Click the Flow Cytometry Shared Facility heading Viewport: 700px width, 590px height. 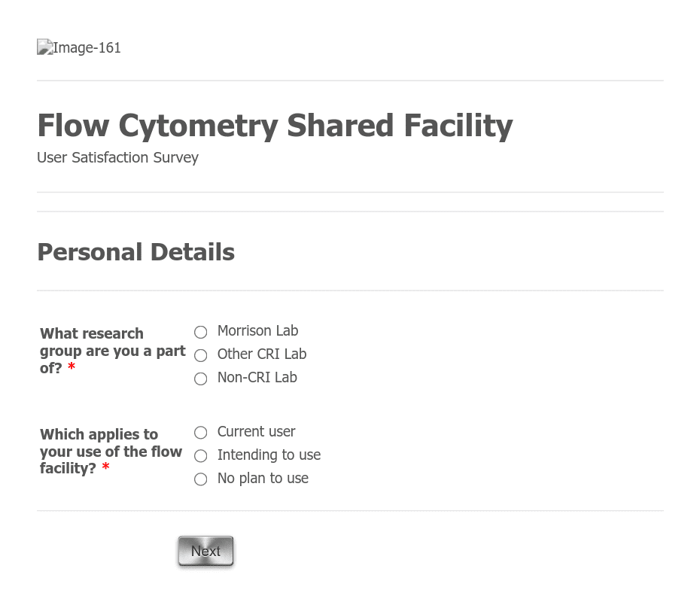pyautogui.click(x=275, y=126)
